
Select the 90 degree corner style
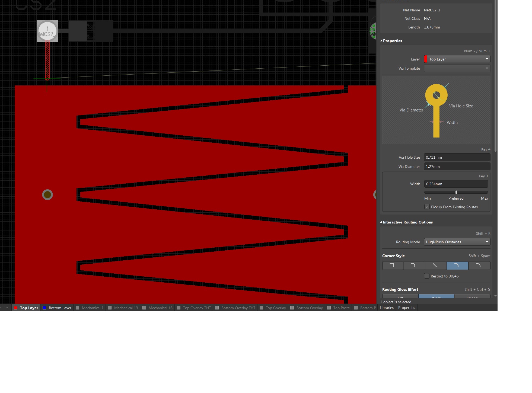pos(393,266)
